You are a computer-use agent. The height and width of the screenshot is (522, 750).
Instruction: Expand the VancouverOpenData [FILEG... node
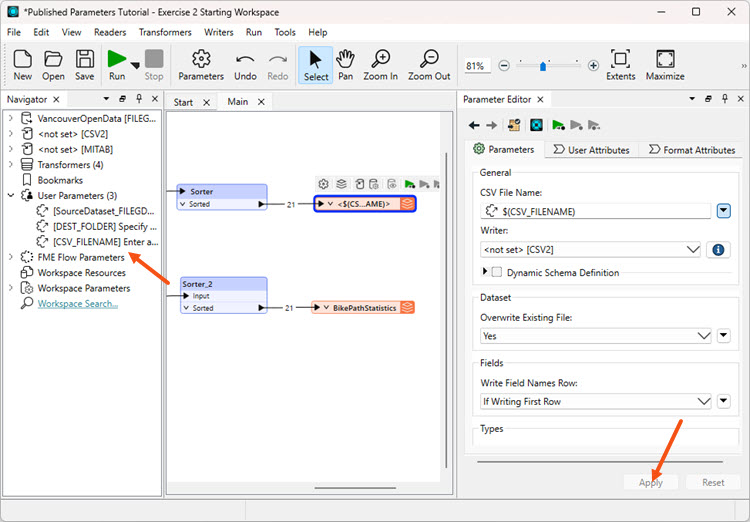[x=11, y=118]
